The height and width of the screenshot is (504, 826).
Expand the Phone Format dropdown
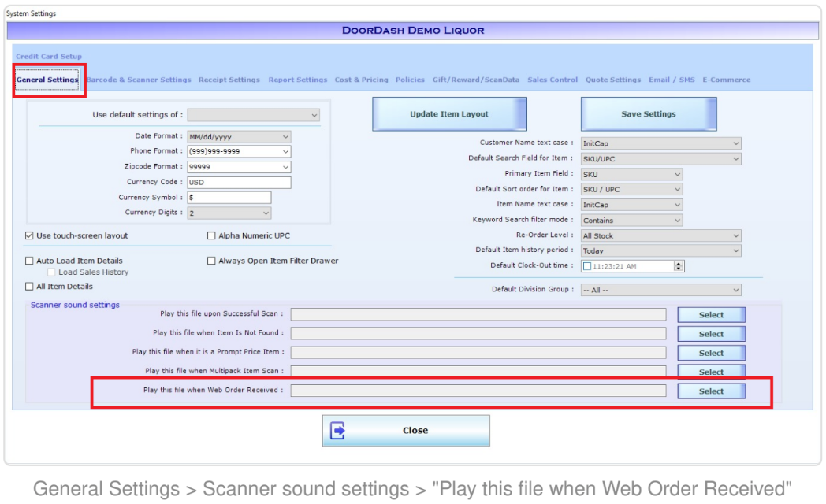click(x=239, y=151)
